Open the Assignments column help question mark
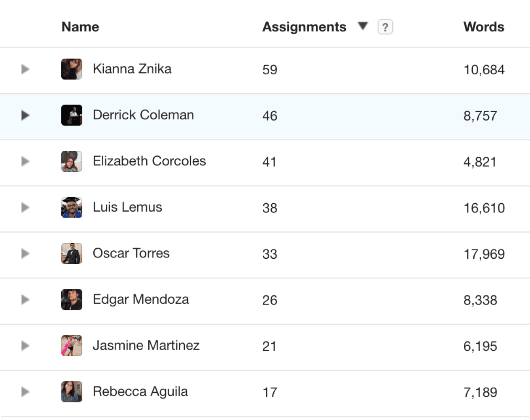Image resolution: width=530 pixels, height=420 pixels. [x=385, y=27]
